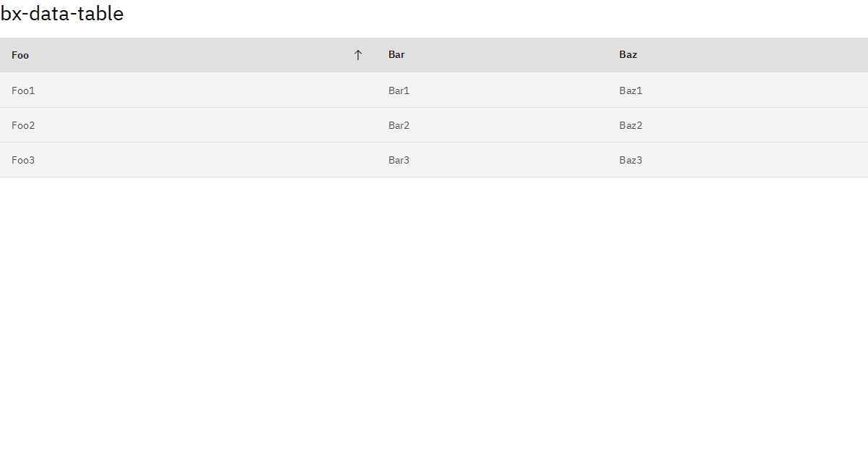Click the ascending sort arrow icon
Viewport: 868px width, 456px height.
(357, 55)
